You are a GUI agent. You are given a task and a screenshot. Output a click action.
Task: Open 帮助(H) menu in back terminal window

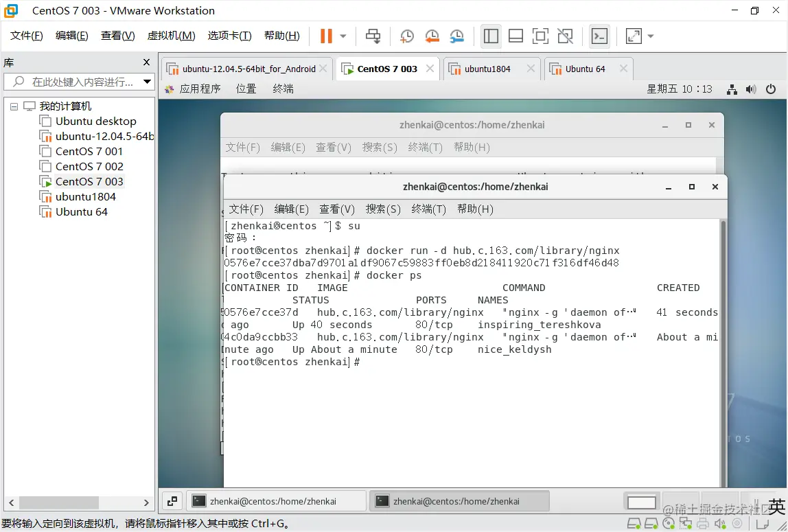point(472,147)
